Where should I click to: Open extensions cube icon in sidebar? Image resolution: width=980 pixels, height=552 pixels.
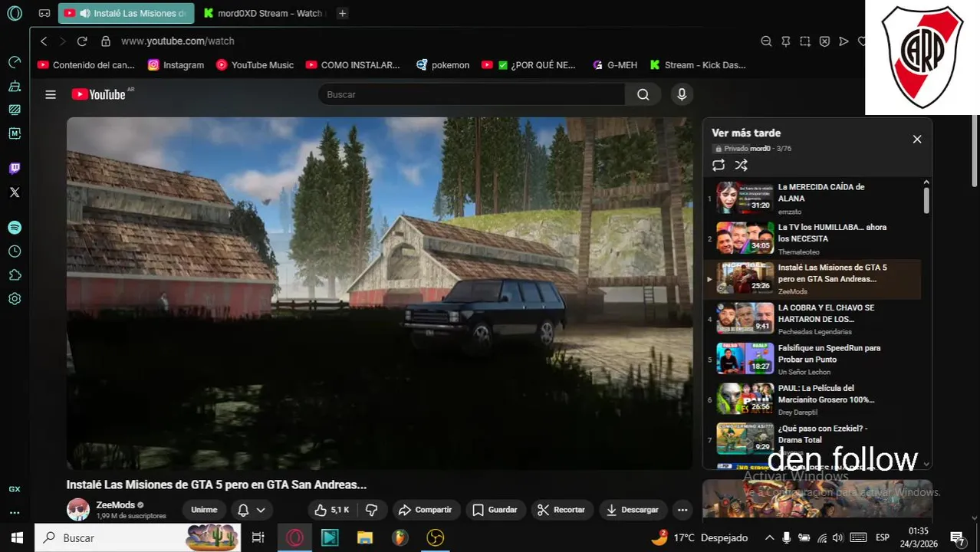15,275
